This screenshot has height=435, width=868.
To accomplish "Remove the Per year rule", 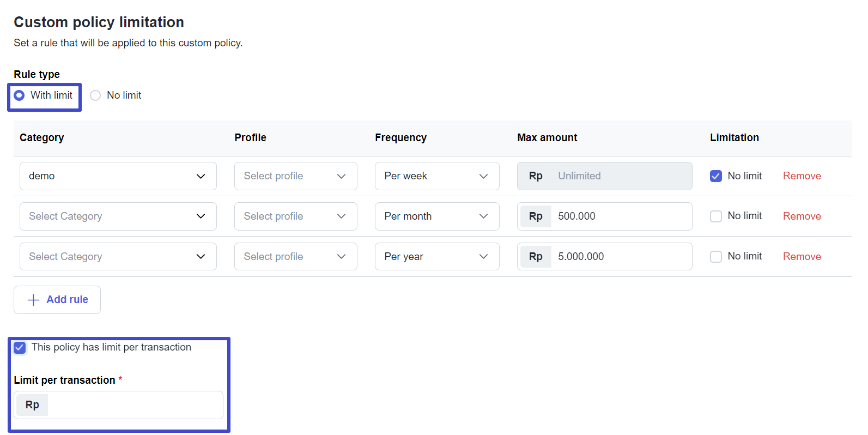I will pyautogui.click(x=802, y=257).
